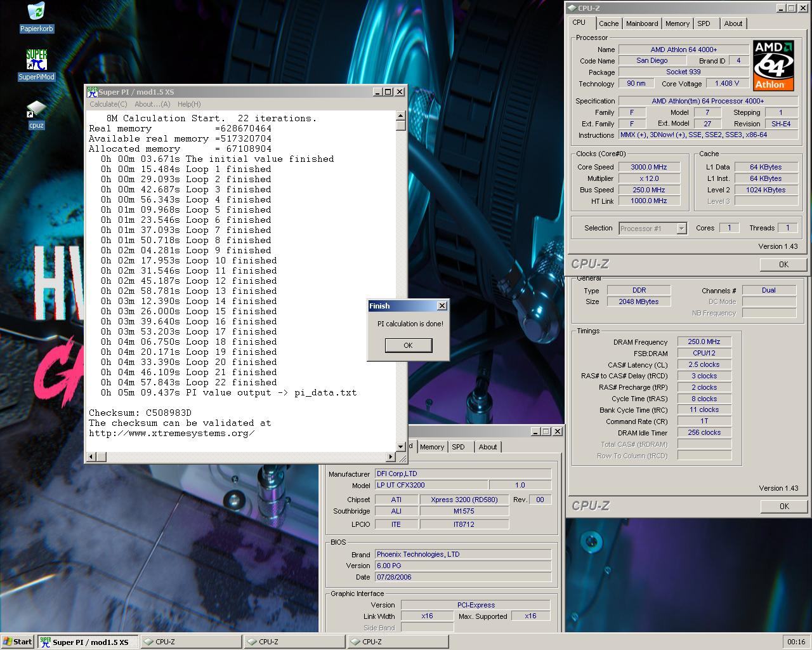Click the mainboard Model LP UT CFX3200 field

pos(431,485)
